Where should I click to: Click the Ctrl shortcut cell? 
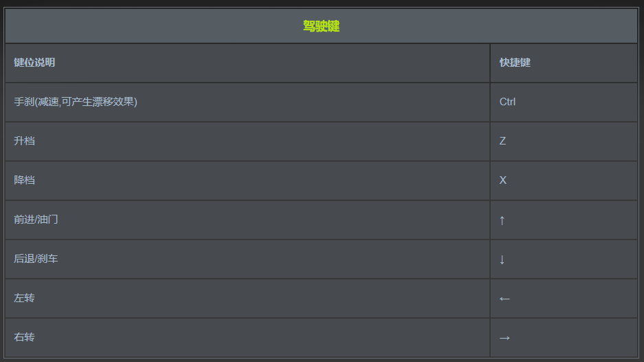pyautogui.click(x=507, y=102)
